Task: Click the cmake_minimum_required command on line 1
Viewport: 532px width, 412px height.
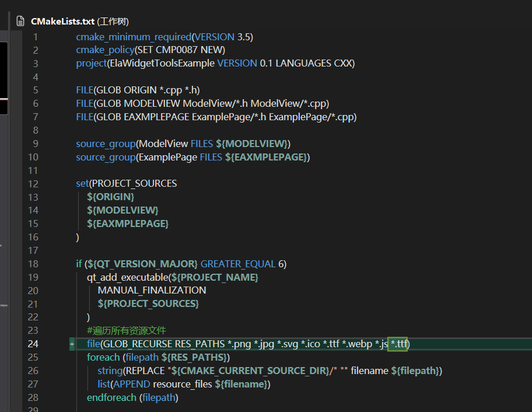Action: click(134, 37)
